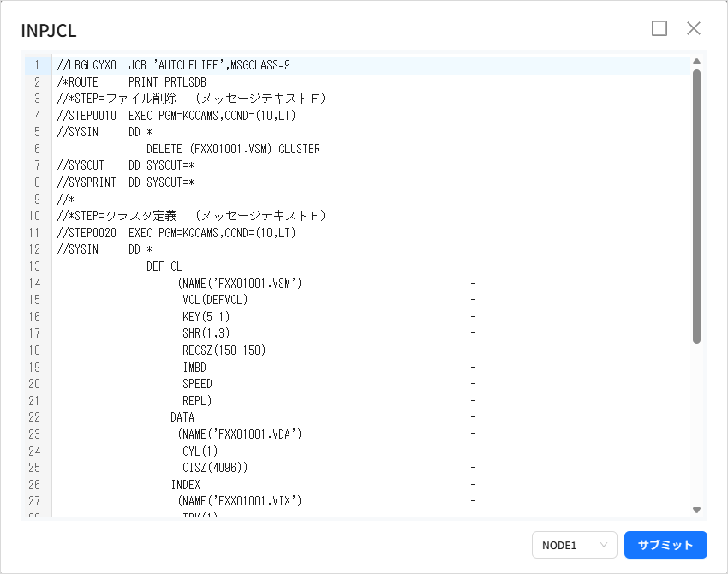The height and width of the screenshot is (574, 728).
Task: Select line number 1 in the gutter
Action: (x=35, y=64)
